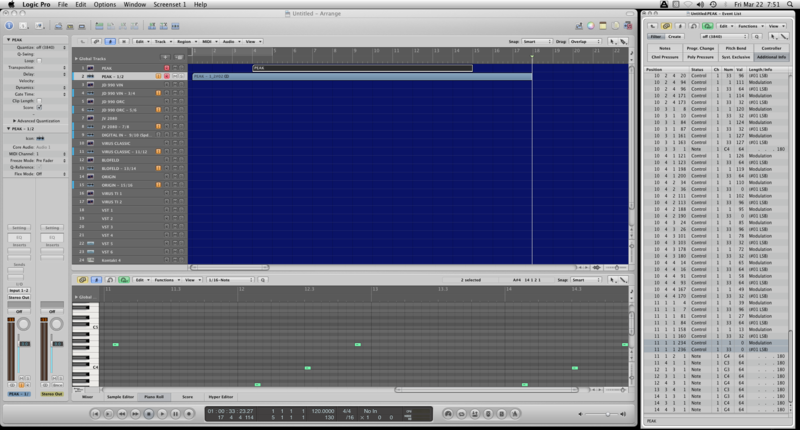Image resolution: width=800 pixels, height=430 pixels.
Task: Open the Inspector with the blue info icon
Action: [9, 26]
